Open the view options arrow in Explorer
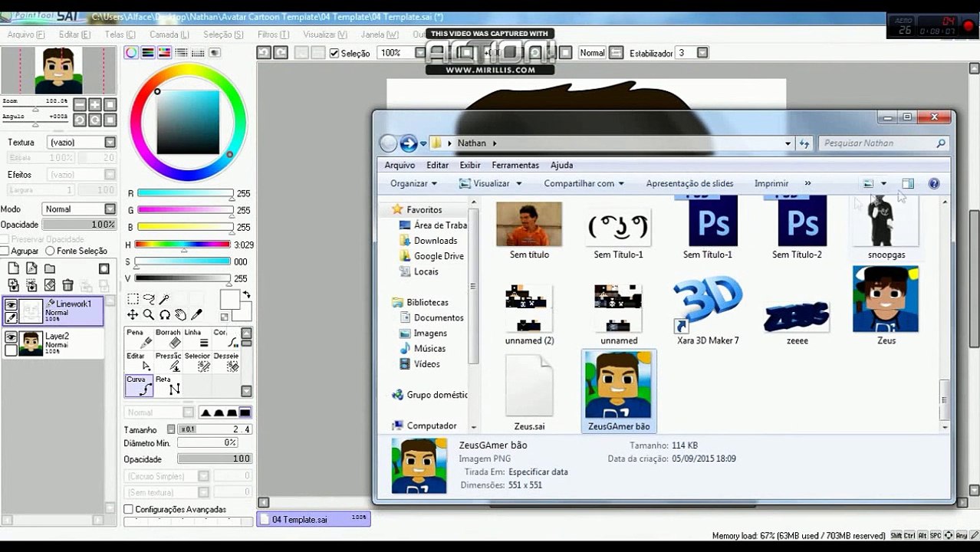 pyautogui.click(x=883, y=183)
